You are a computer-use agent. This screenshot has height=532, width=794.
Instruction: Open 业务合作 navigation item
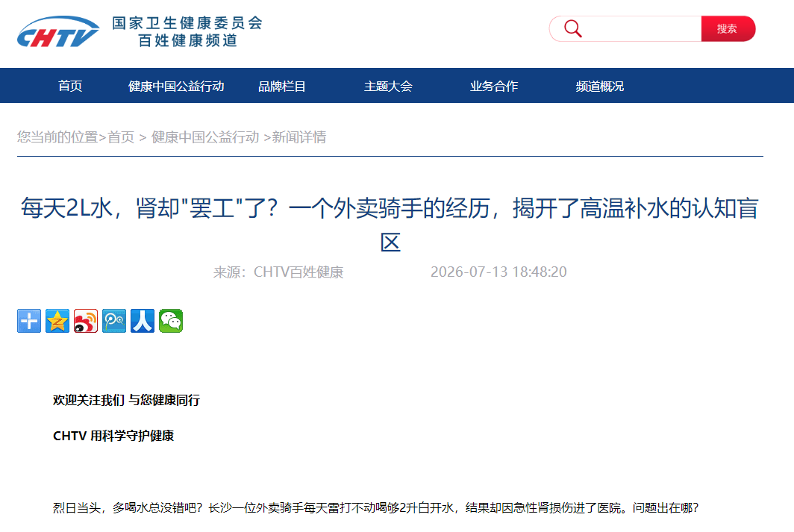(x=494, y=86)
